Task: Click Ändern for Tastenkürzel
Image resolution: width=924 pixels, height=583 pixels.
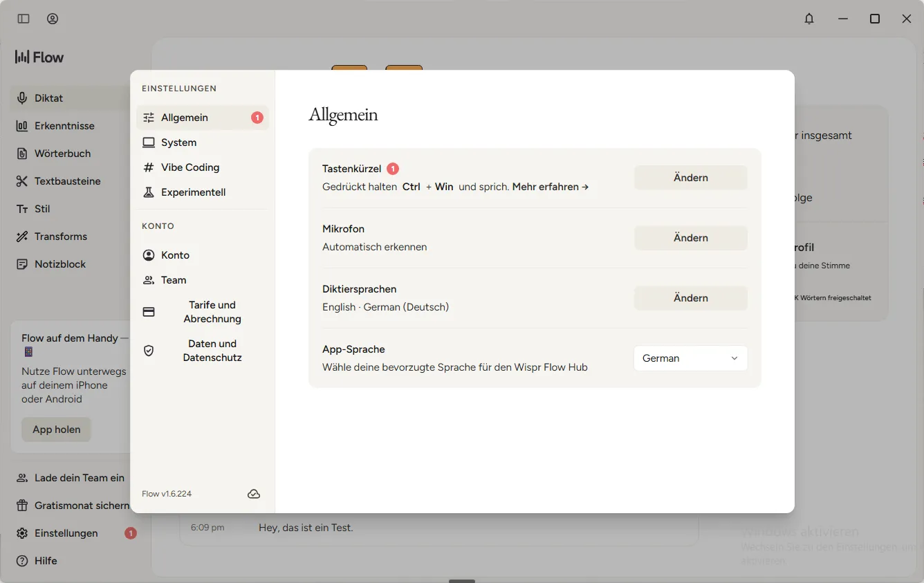Action: (691, 178)
